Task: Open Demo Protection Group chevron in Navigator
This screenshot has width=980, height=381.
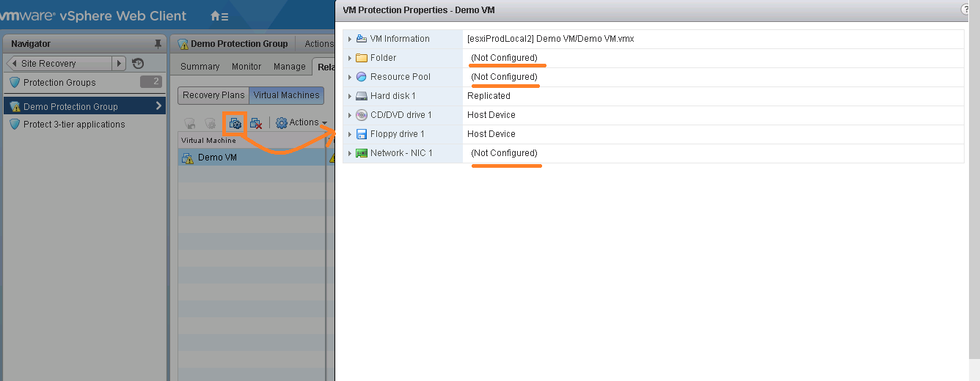Action: click(158, 107)
